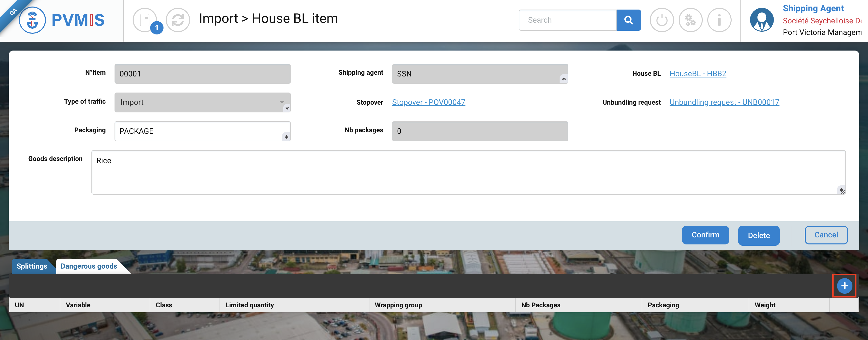Select the Dangerous goods tab
This screenshot has width=868, height=340.
pyautogui.click(x=89, y=266)
